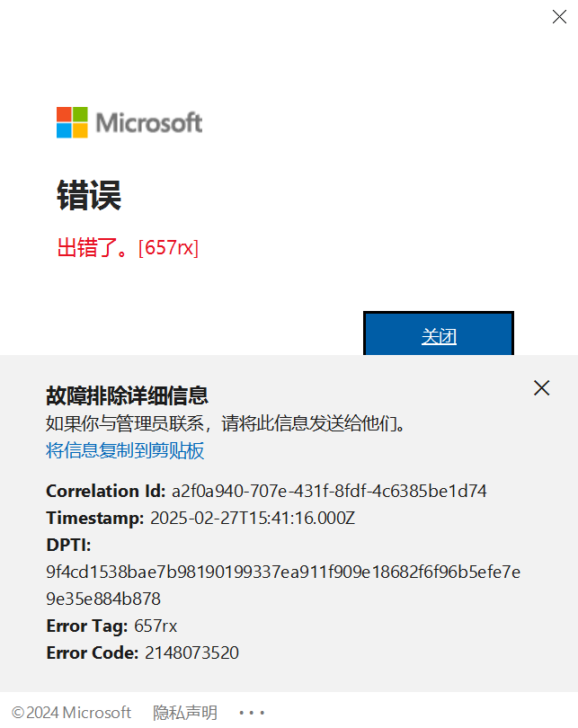
Task: Click the Microsoft four-color logo
Action: (72, 122)
